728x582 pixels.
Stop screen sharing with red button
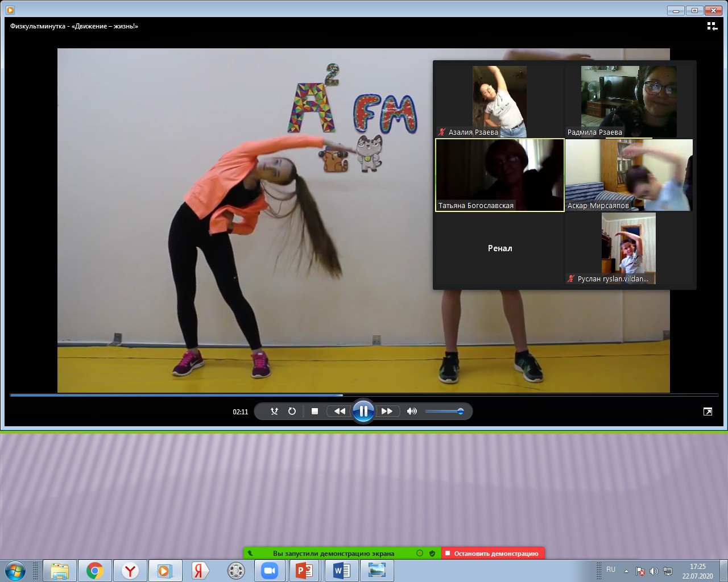click(493, 553)
